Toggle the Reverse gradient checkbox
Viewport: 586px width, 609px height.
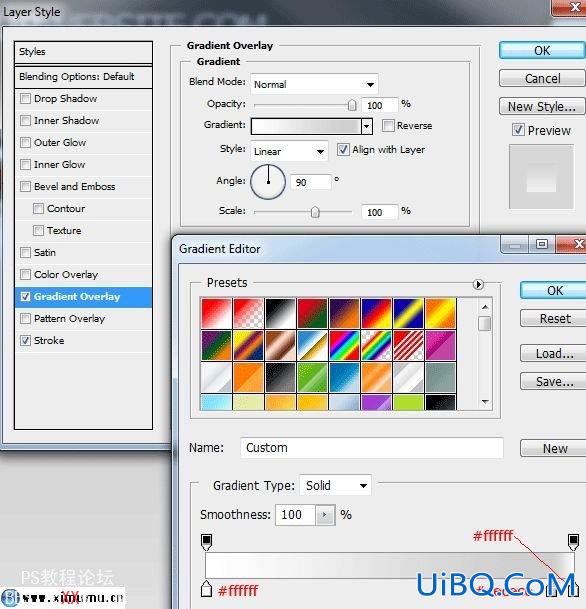coord(388,125)
